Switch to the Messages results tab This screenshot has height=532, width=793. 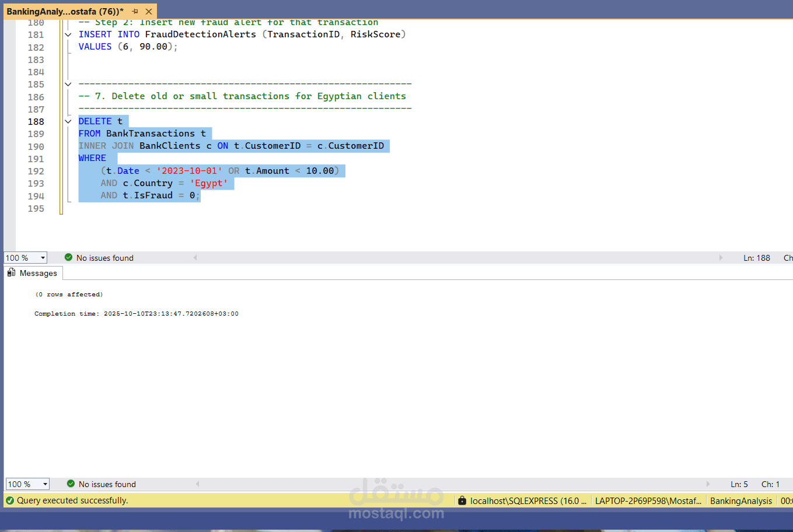(33, 273)
